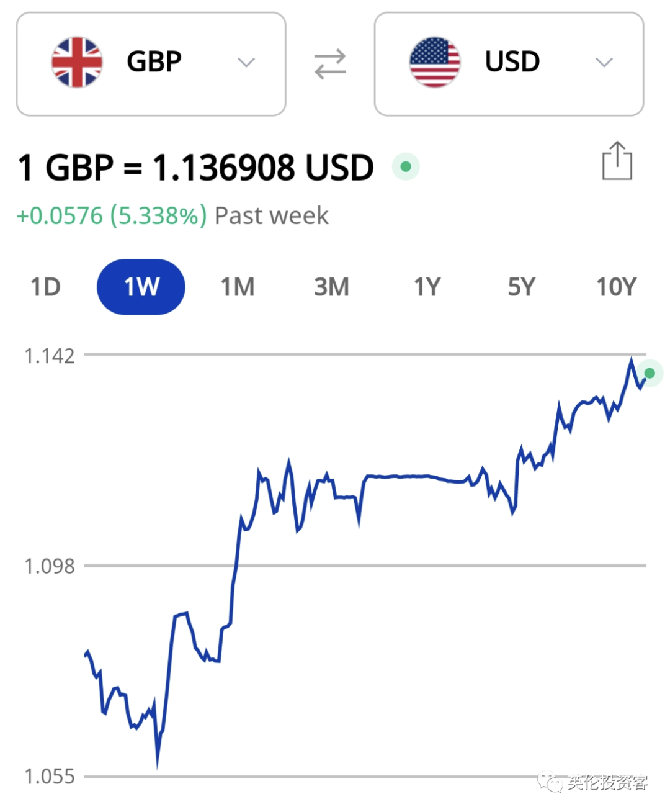This screenshot has height=812, width=670.
Task: Switch to the 1M range
Action: pos(238,287)
